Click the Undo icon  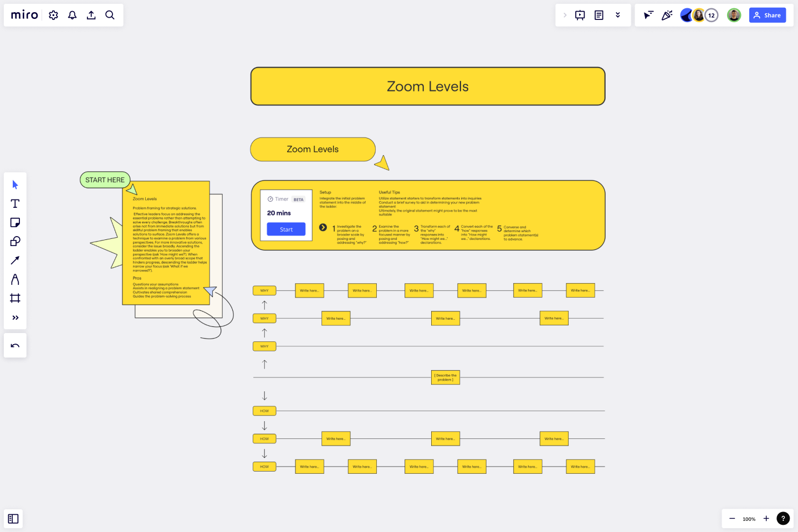point(15,345)
